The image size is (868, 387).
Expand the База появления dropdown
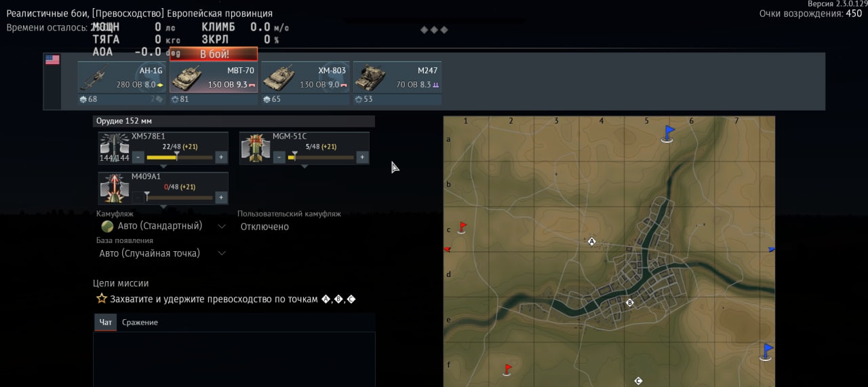(163, 253)
